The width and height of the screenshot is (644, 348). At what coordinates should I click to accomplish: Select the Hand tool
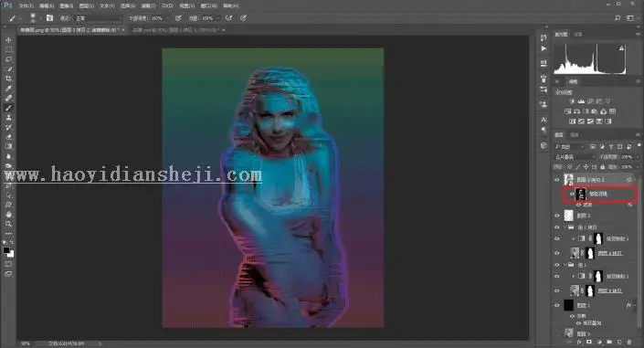pos(8,214)
